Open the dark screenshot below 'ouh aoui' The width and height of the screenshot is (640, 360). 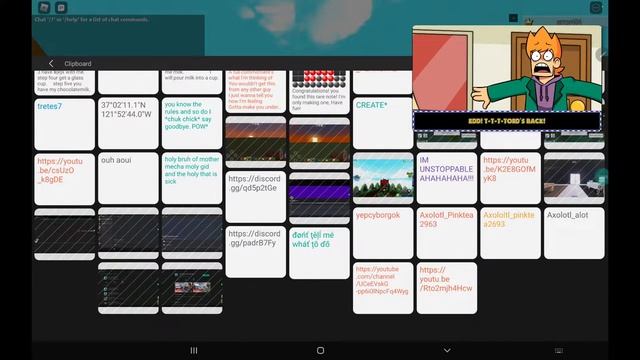pyautogui.click(x=128, y=233)
